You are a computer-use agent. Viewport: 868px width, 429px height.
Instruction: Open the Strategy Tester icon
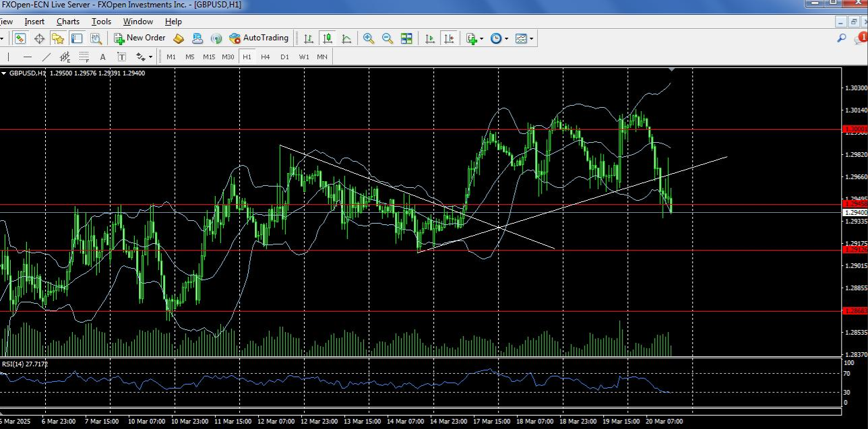tap(96, 38)
